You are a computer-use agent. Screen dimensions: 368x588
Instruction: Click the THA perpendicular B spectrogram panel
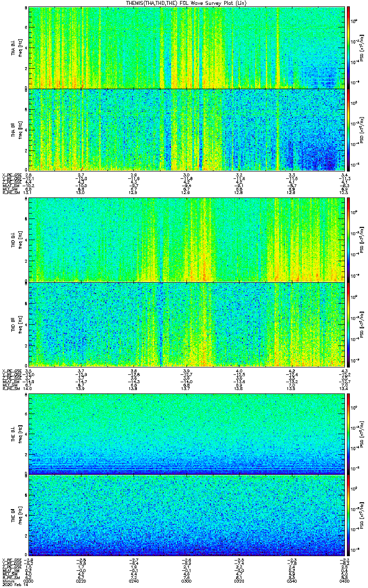(186, 47)
